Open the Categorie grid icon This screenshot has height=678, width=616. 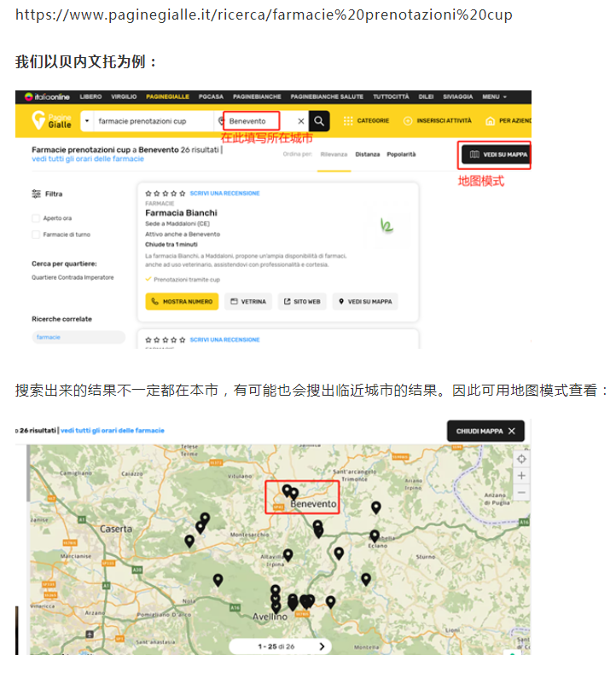pyautogui.click(x=348, y=121)
